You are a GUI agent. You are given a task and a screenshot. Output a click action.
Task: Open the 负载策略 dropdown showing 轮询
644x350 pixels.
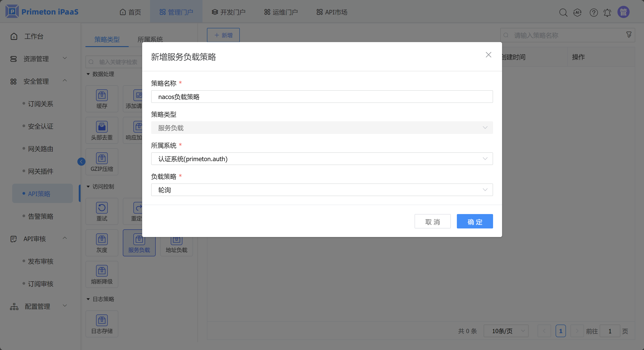(322, 190)
